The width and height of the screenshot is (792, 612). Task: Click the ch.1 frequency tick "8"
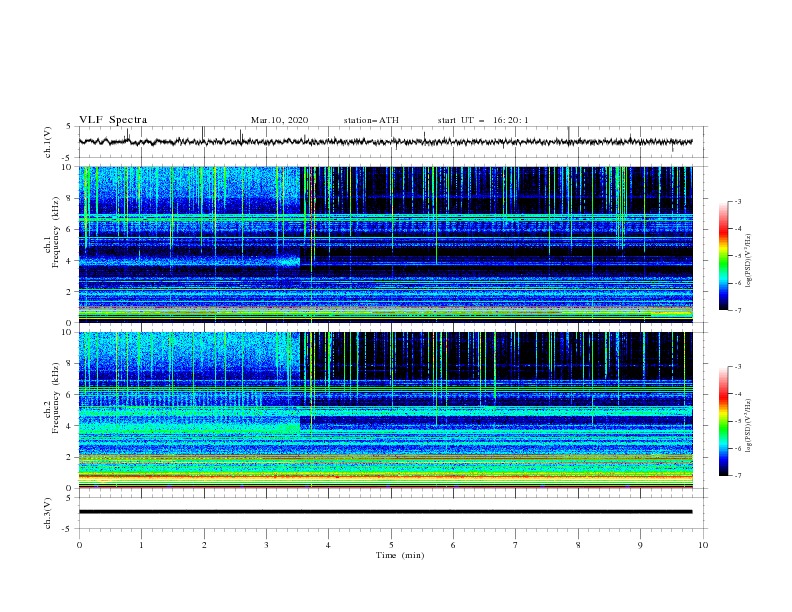coord(71,198)
